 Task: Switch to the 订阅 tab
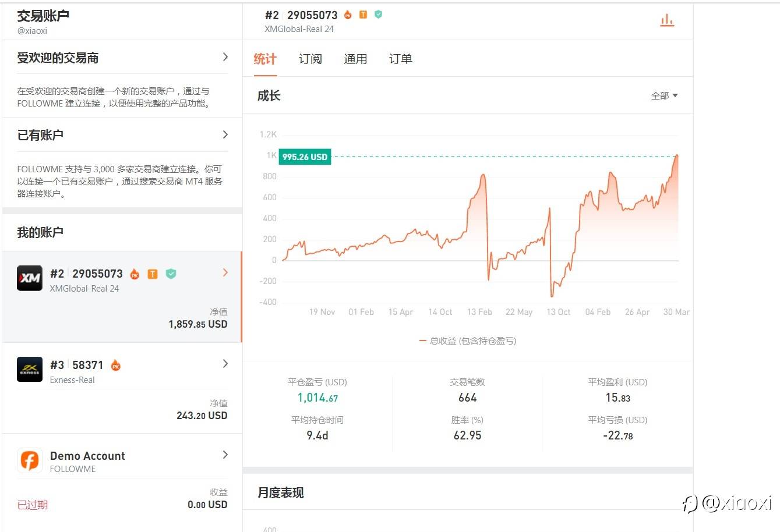pos(310,59)
